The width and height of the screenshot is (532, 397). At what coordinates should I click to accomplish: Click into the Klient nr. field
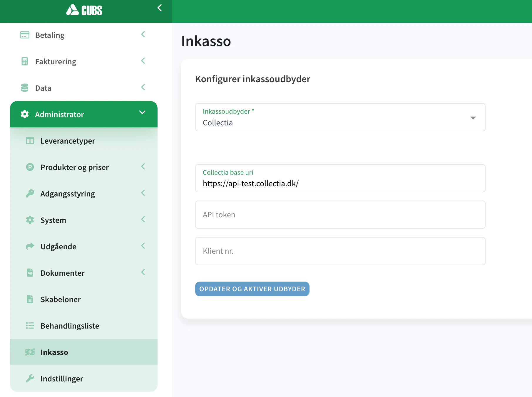click(x=340, y=251)
